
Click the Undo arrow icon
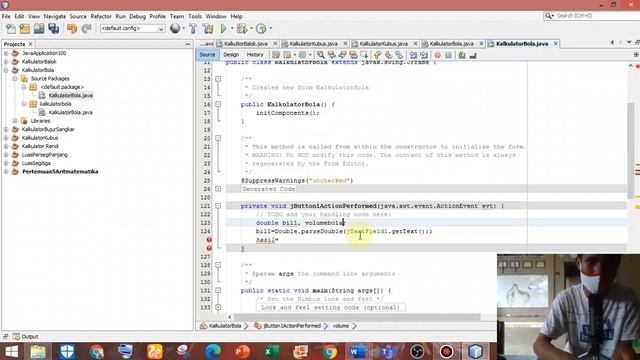click(72, 29)
